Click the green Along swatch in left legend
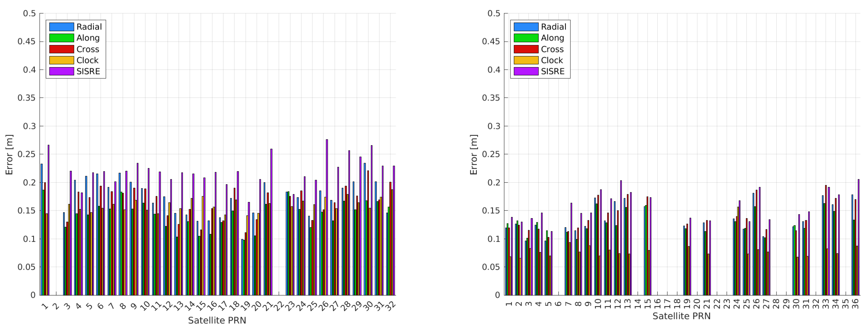868x330 pixels. pos(61,38)
